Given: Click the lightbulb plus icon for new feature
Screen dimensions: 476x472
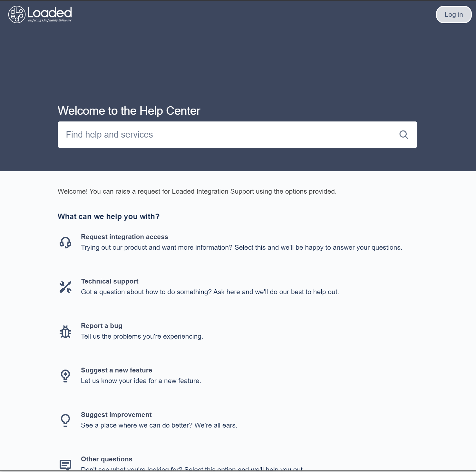Looking at the screenshot, I should point(65,376).
